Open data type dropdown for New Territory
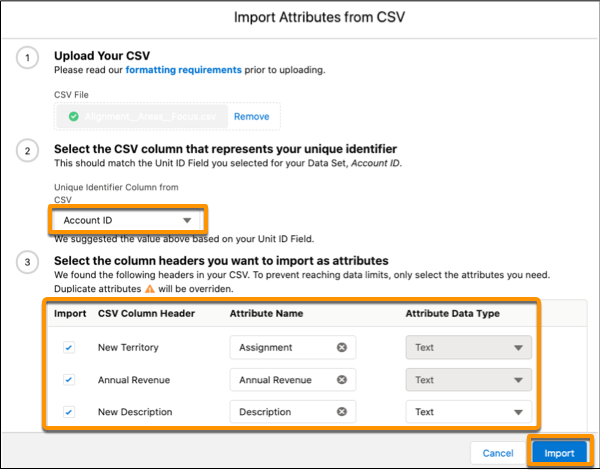Image resolution: width=600 pixels, height=470 pixels. 469,348
